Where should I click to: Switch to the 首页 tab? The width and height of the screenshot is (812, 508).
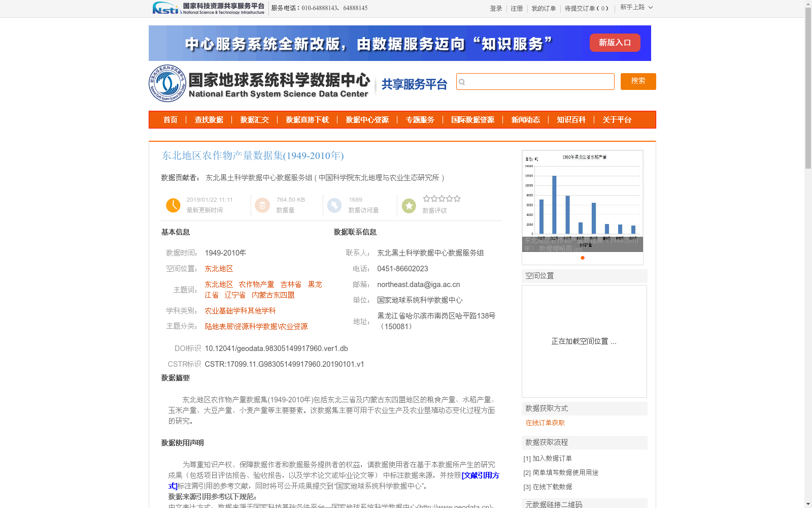170,120
